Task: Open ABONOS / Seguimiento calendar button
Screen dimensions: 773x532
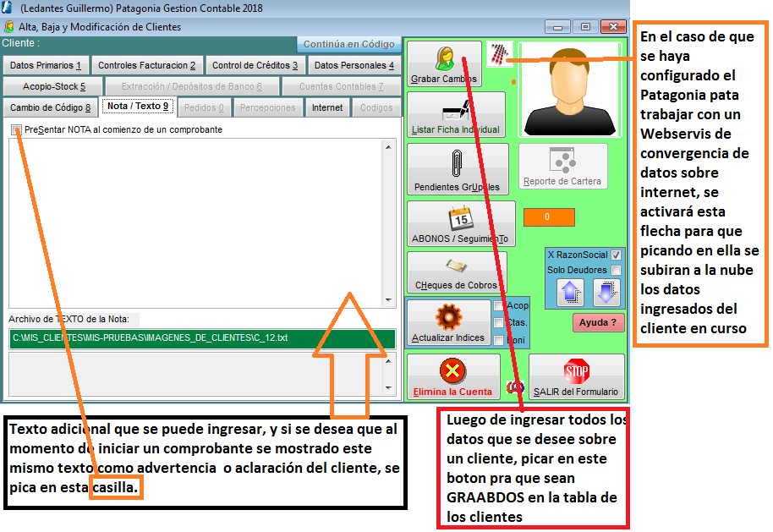Action: (x=460, y=224)
